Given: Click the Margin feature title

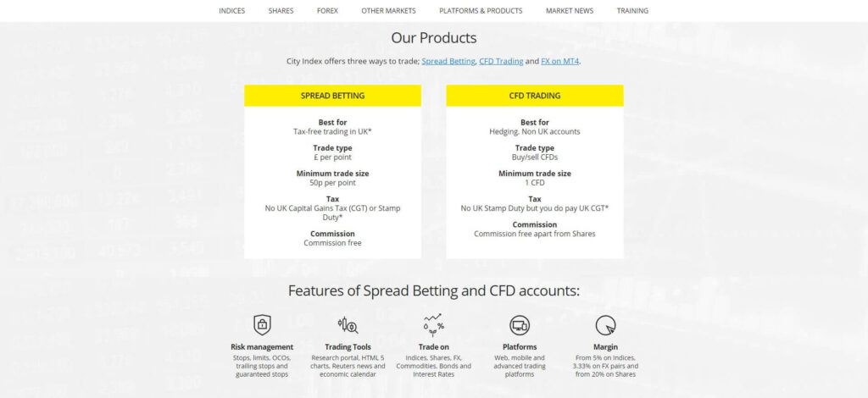Looking at the screenshot, I should 605,347.
